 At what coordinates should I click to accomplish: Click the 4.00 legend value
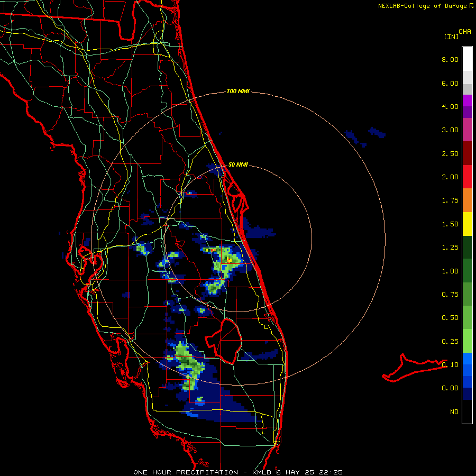click(450, 106)
